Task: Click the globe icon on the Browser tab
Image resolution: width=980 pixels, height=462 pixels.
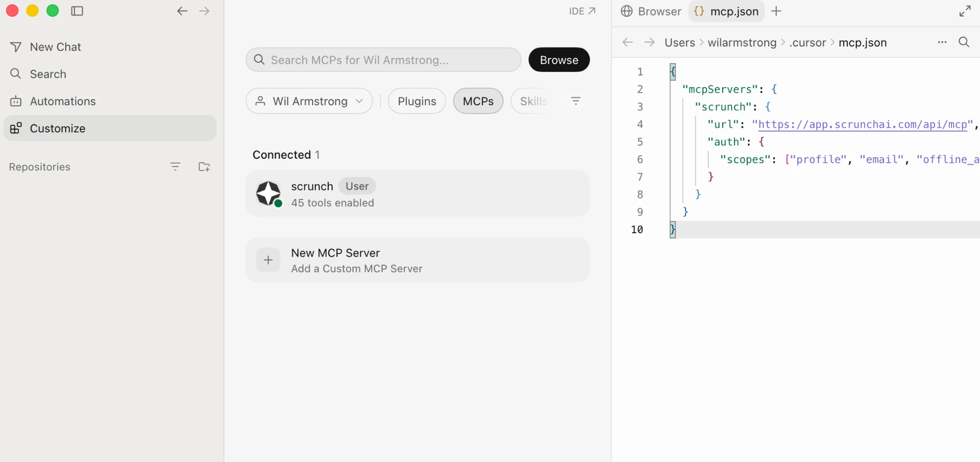Action: tap(627, 11)
